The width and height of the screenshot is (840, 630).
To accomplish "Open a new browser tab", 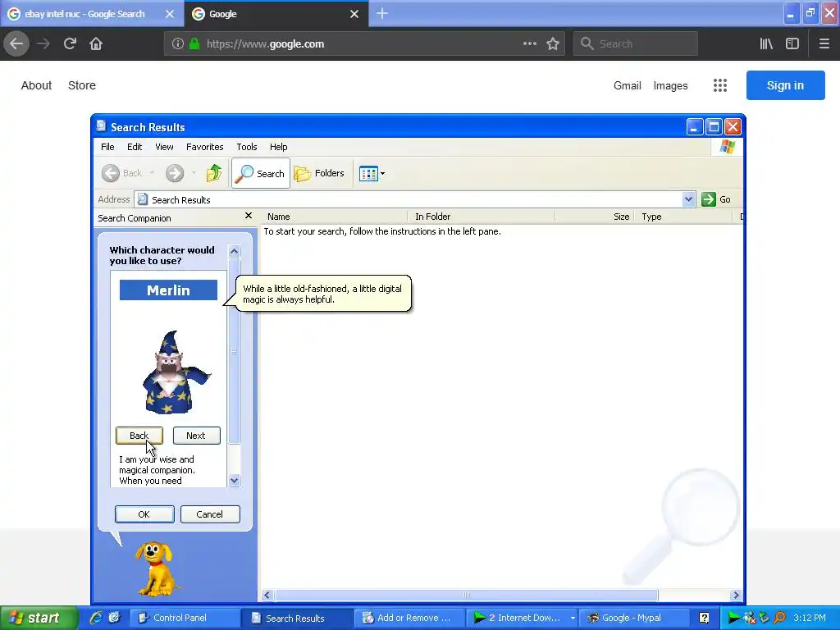I will click(382, 13).
